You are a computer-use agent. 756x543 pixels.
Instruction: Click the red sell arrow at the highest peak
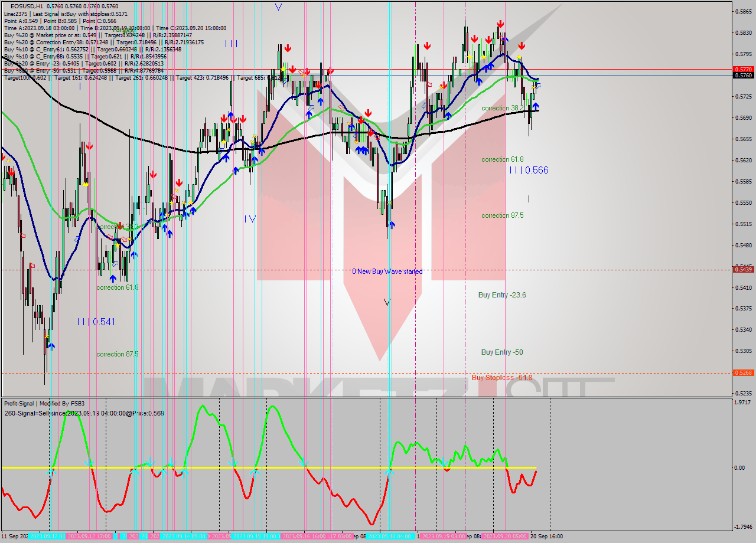coord(500,24)
